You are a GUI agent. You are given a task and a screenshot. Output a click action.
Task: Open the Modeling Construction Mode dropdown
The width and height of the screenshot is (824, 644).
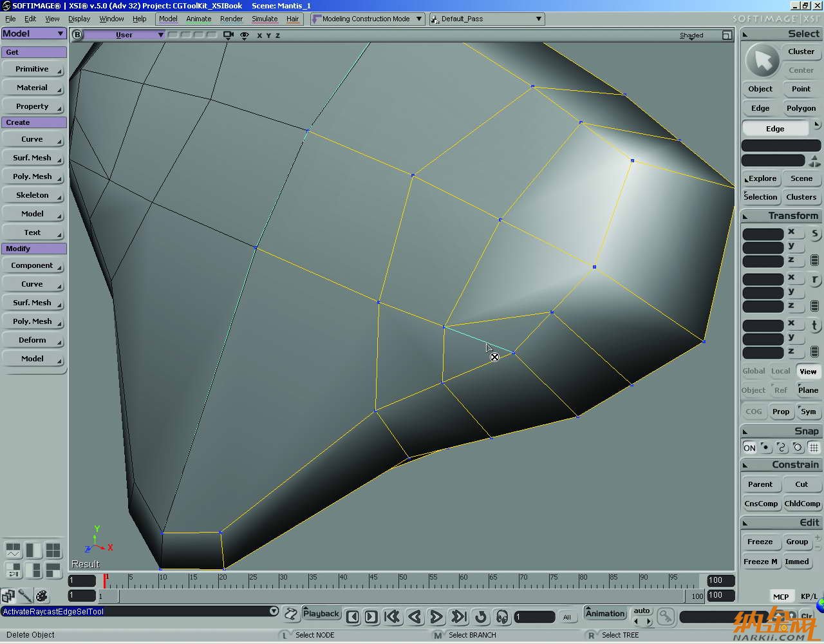(x=367, y=19)
